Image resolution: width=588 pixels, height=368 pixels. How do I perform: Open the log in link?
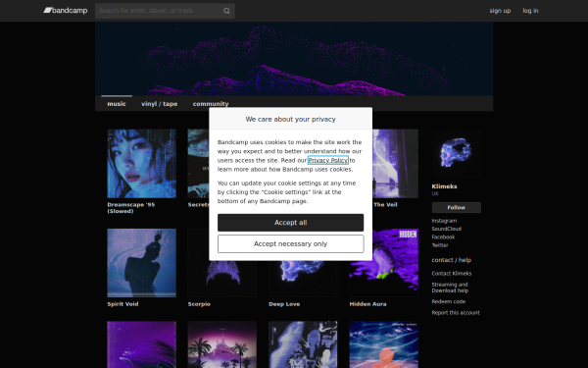pos(530,11)
